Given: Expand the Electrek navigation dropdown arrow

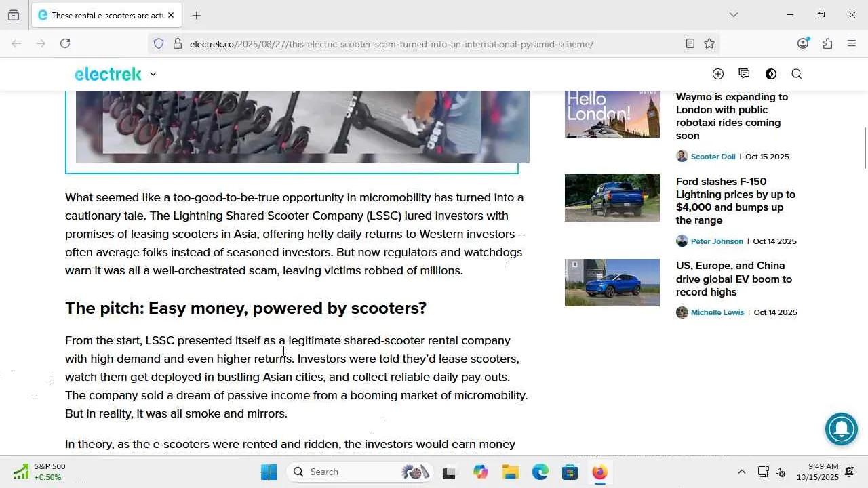Looking at the screenshot, I should pyautogui.click(x=153, y=74).
